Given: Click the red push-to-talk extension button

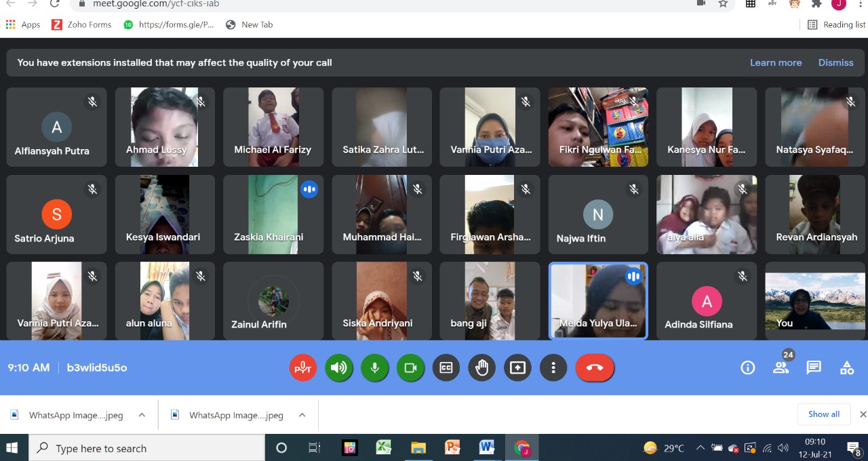Looking at the screenshot, I should pyautogui.click(x=303, y=368).
